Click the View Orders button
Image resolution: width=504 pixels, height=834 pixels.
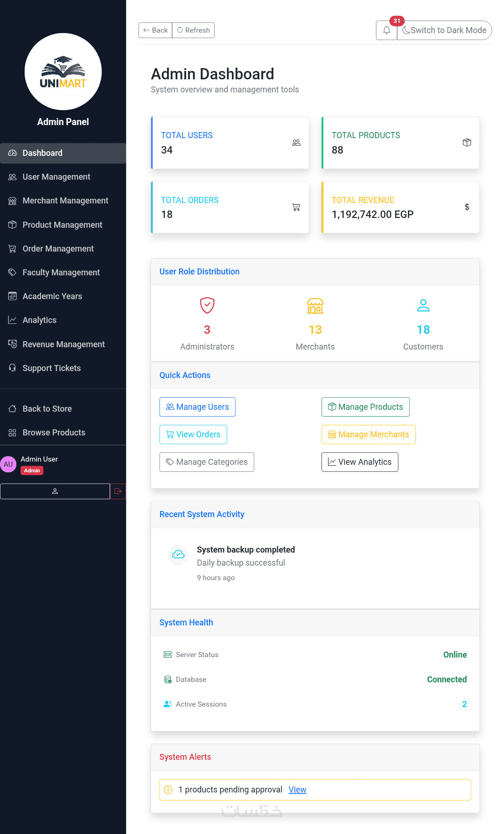point(193,435)
